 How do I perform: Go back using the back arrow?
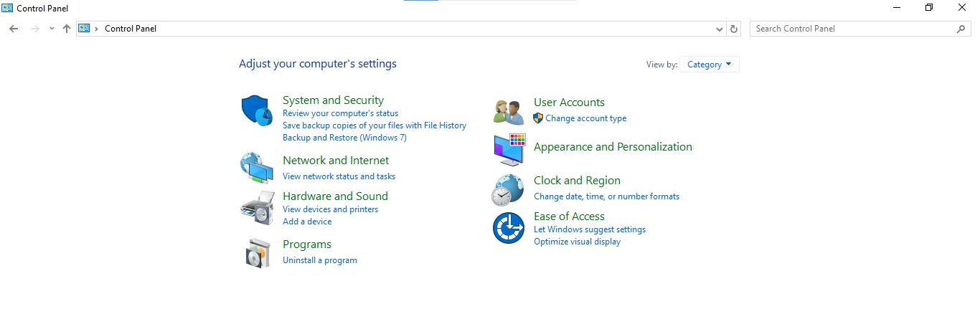14,29
